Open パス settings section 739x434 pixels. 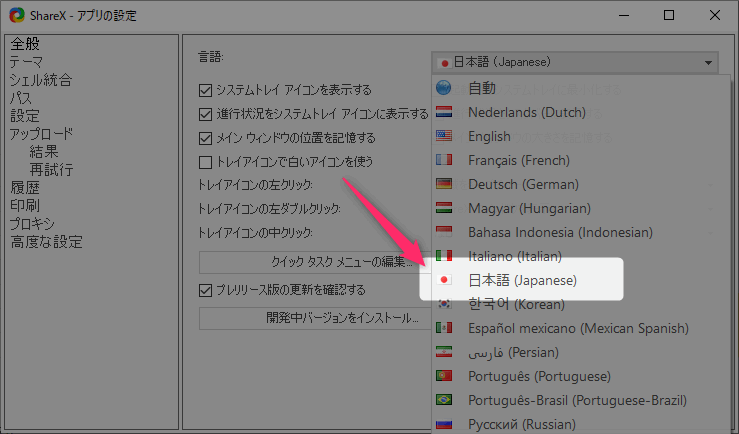tap(21, 98)
